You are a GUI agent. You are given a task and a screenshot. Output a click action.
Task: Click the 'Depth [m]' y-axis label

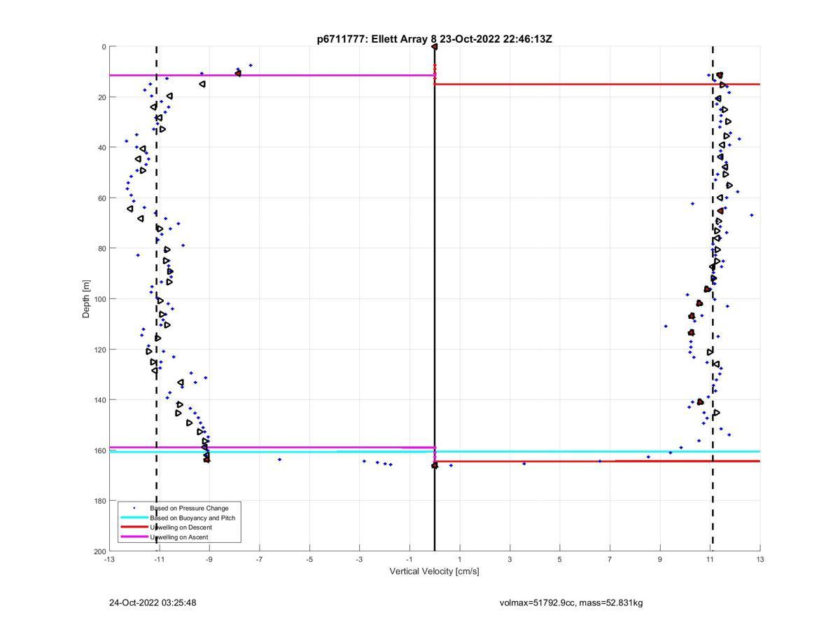87,298
